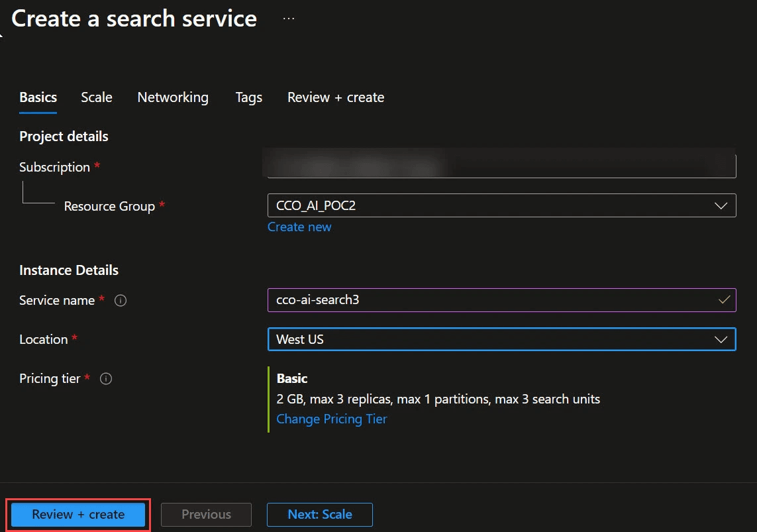
Task: Expand the Resource Group dropdown
Action: 721,206
